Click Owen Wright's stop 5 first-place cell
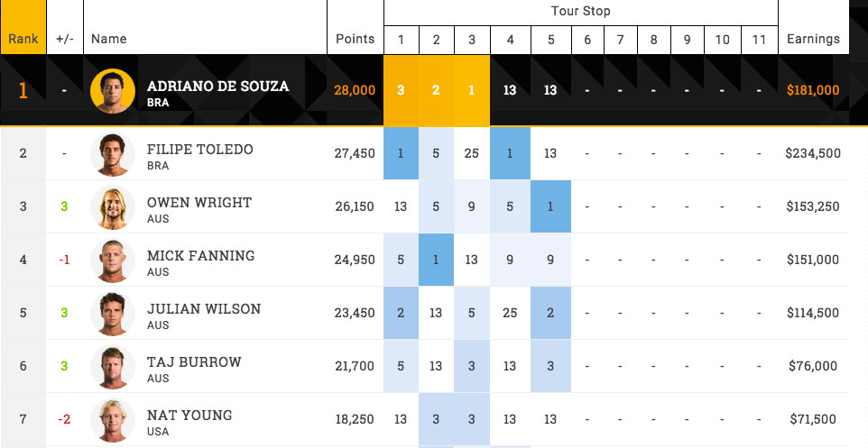Image resolution: width=868 pixels, height=448 pixels. click(550, 206)
